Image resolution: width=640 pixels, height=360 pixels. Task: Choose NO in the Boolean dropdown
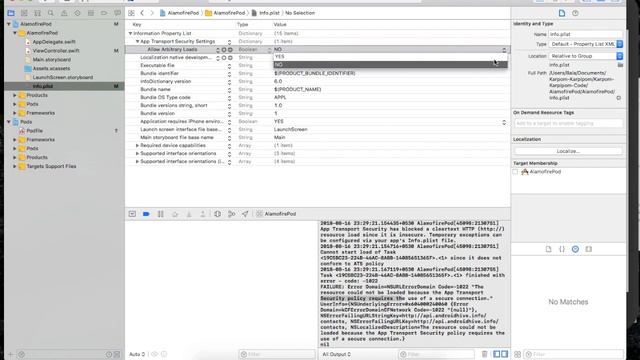click(x=390, y=64)
